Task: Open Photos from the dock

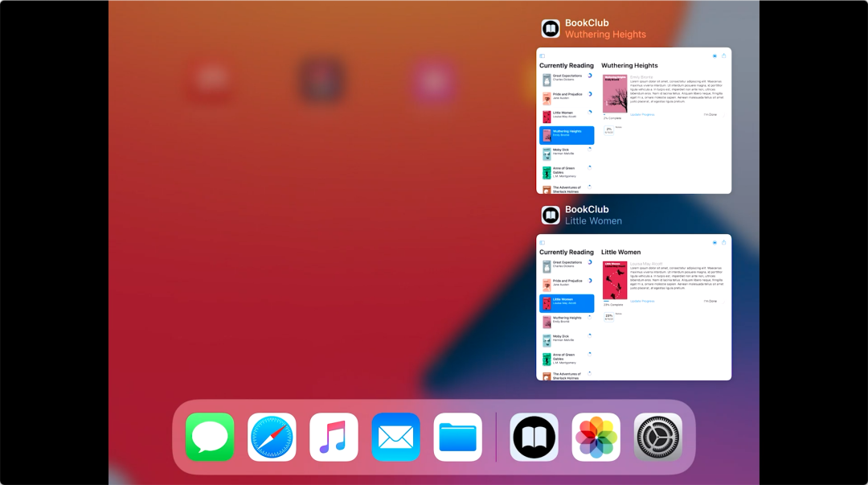Action: click(x=596, y=437)
